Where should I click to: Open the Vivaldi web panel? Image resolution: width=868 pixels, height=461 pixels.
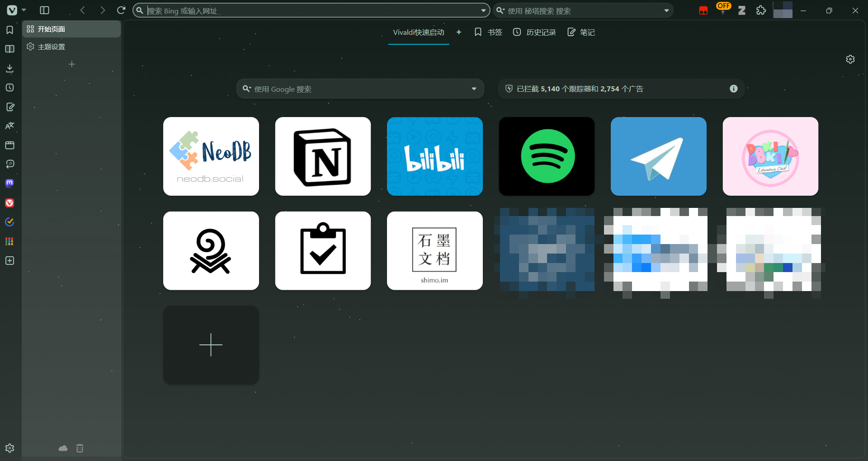pyautogui.click(x=9, y=203)
